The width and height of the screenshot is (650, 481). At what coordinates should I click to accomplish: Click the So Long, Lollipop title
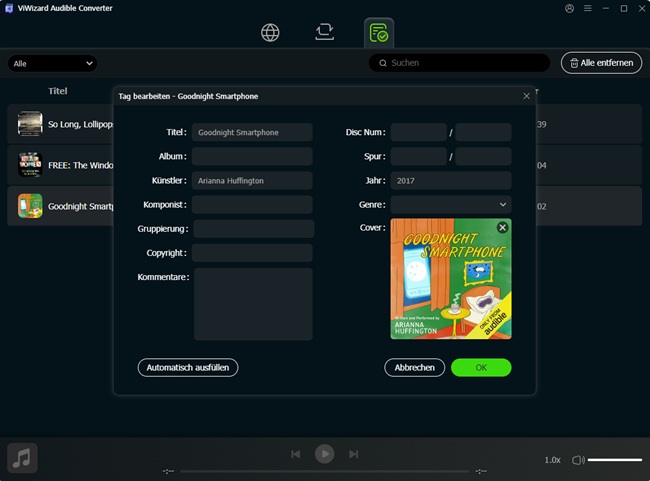(80, 124)
